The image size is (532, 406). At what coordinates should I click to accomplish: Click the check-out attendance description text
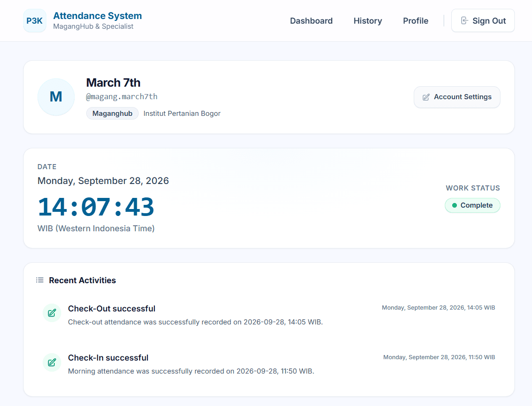tap(195, 322)
